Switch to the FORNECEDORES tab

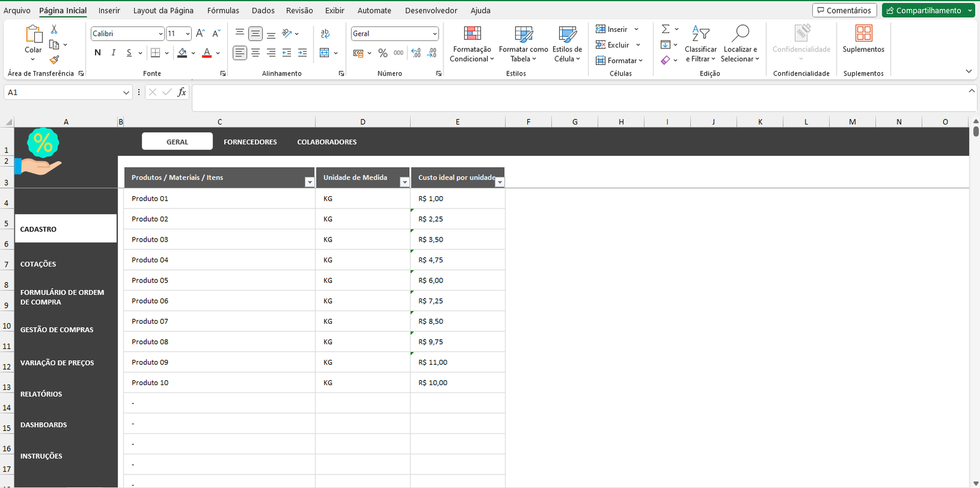(x=250, y=142)
